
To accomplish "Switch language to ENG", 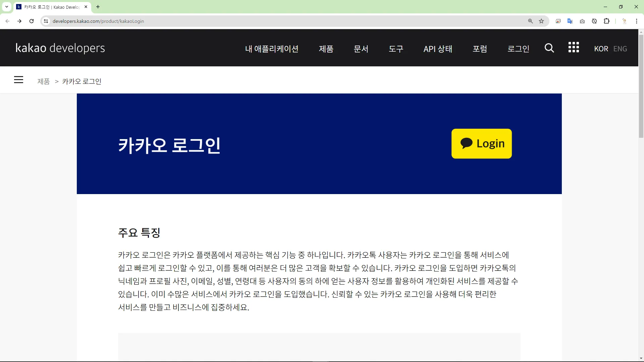I will 620,49.
